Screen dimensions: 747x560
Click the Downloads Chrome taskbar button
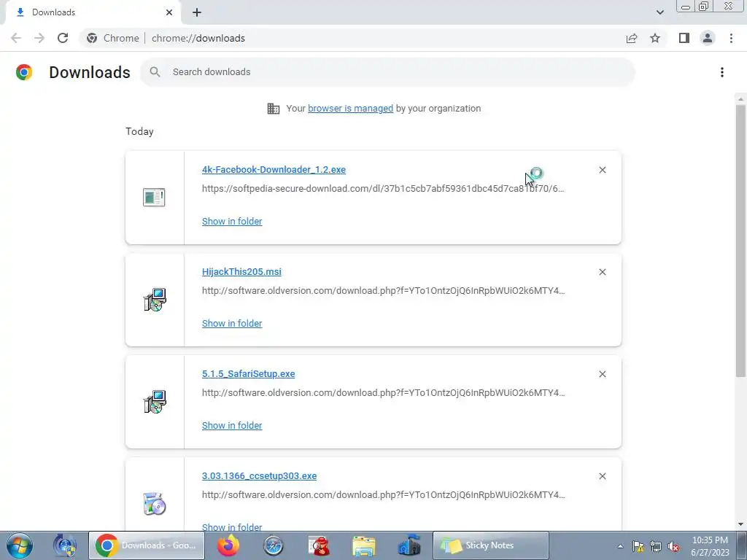point(147,545)
